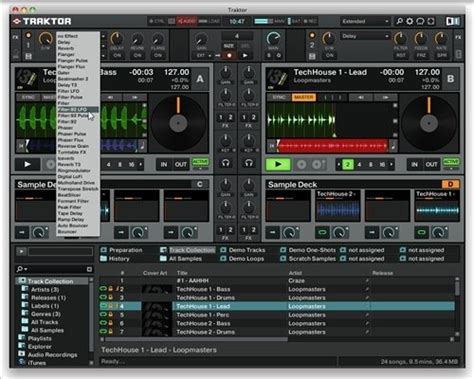This screenshot has height=379, width=474.
Task: Click loop icon on TechHouse 2 sample slot
Action: tap(322, 232)
